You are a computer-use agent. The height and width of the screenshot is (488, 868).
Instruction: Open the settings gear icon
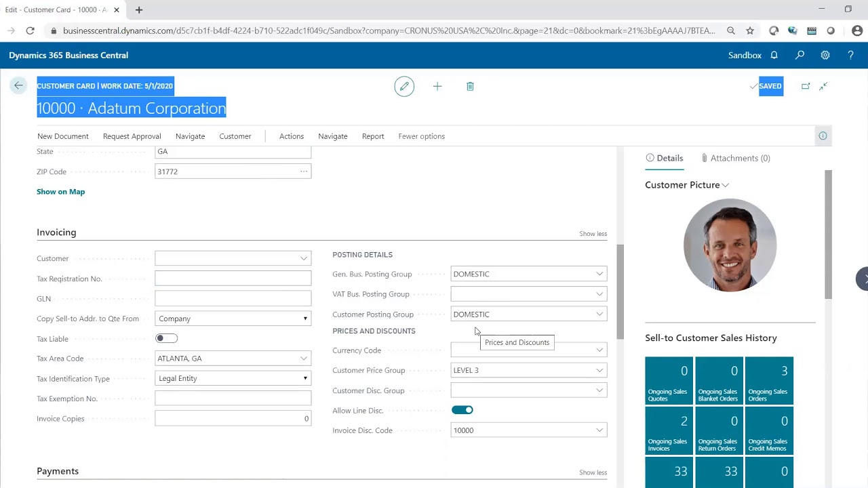click(x=825, y=55)
